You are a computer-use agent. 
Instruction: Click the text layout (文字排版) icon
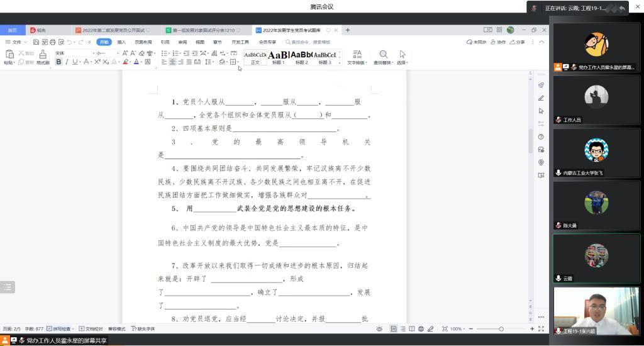tap(357, 57)
